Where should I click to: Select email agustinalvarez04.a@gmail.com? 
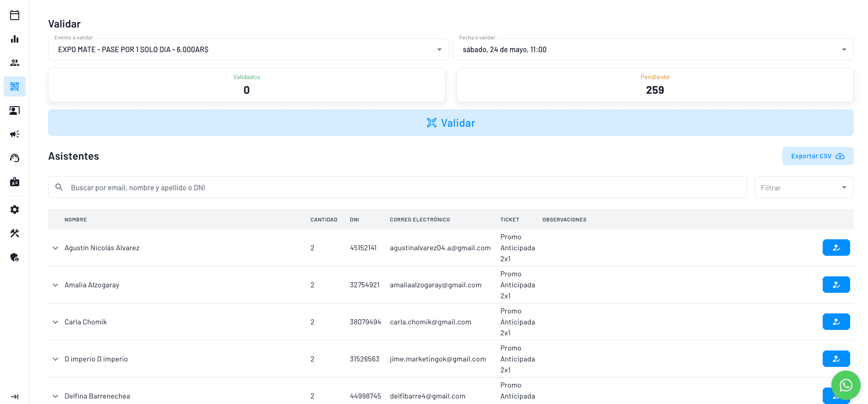click(440, 248)
